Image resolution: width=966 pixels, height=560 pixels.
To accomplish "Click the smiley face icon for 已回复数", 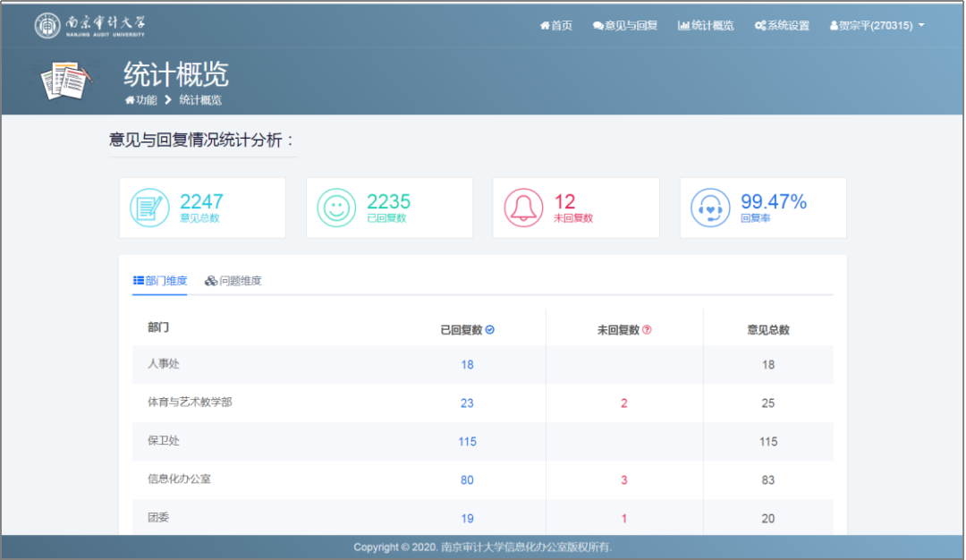I will pos(336,208).
